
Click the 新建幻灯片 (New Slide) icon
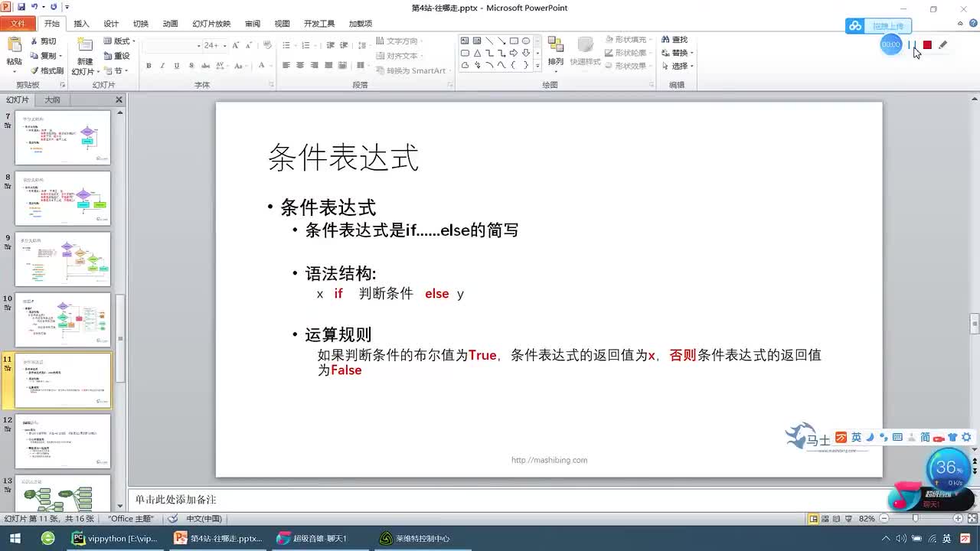click(84, 46)
